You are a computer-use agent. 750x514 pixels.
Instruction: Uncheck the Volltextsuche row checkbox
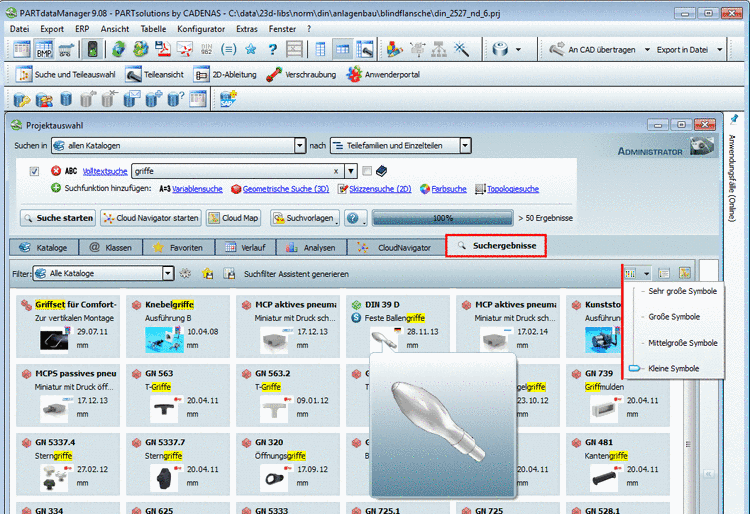pyautogui.click(x=34, y=171)
